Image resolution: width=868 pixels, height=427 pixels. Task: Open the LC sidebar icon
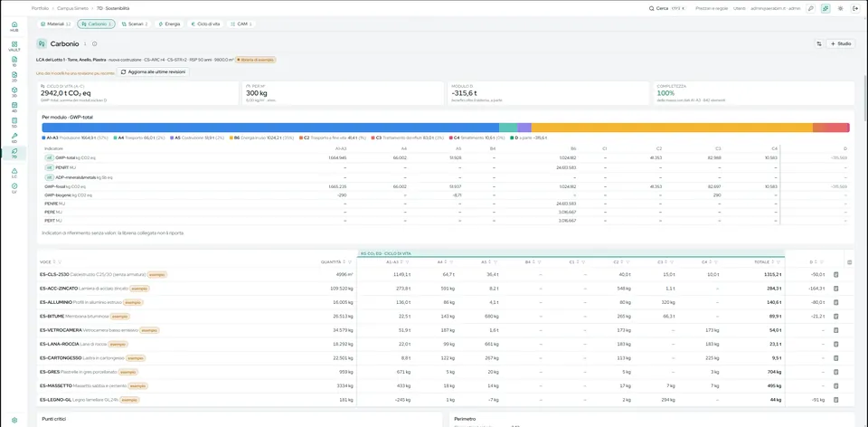pos(14,173)
